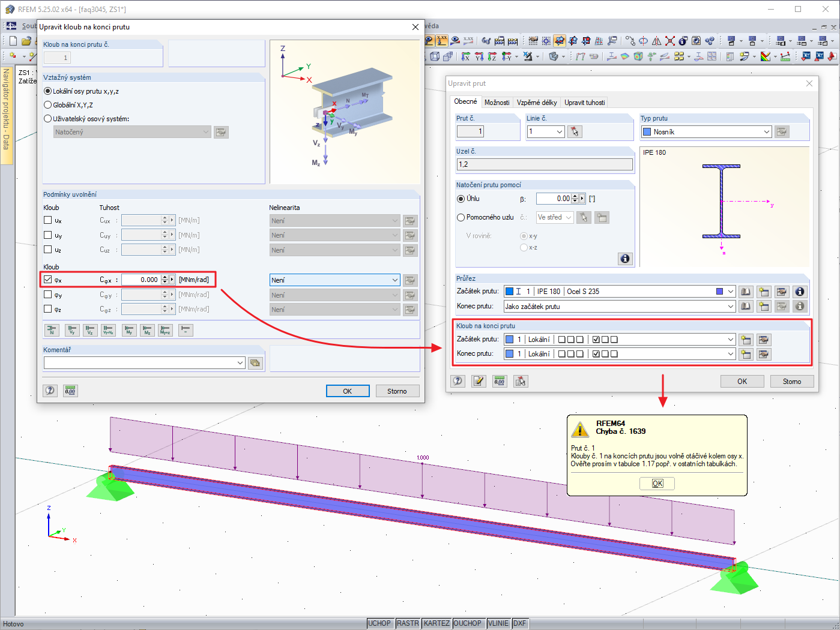
Task: Click purple material swatch of Ocel S 235
Action: click(720, 292)
